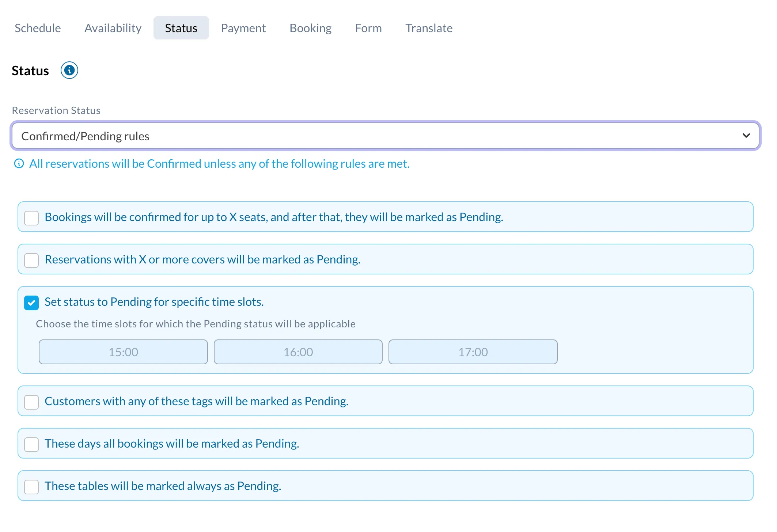
Task: Click the dropdown chevron arrow
Action: (746, 136)
